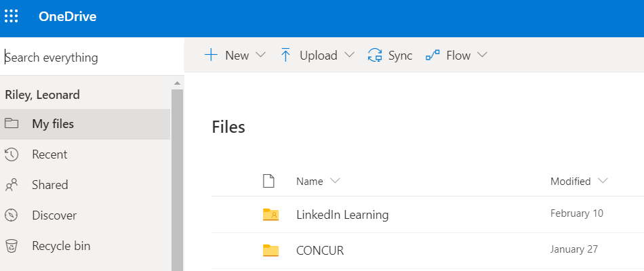Open the app launcher waffle icon

tap(12, 16)
